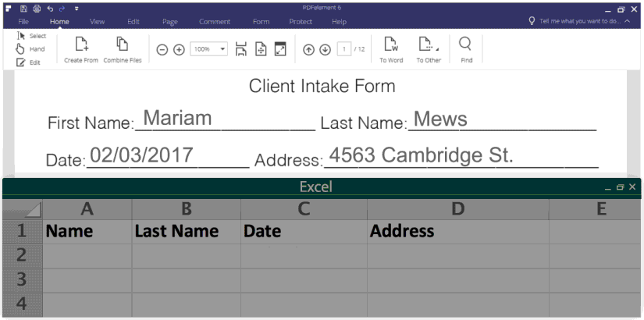Go to previous page with up arrow
644x320 pixels.
click(308, 49)
